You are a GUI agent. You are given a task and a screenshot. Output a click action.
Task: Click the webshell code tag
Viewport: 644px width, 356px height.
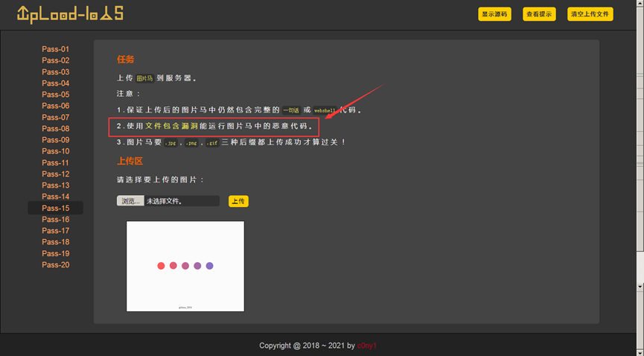[x=325, y=110]
